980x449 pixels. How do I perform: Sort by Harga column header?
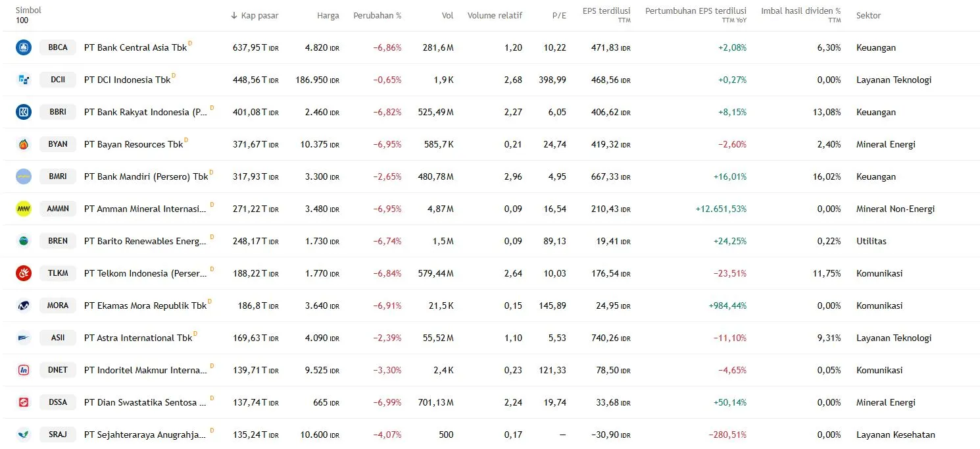[327, 15]
